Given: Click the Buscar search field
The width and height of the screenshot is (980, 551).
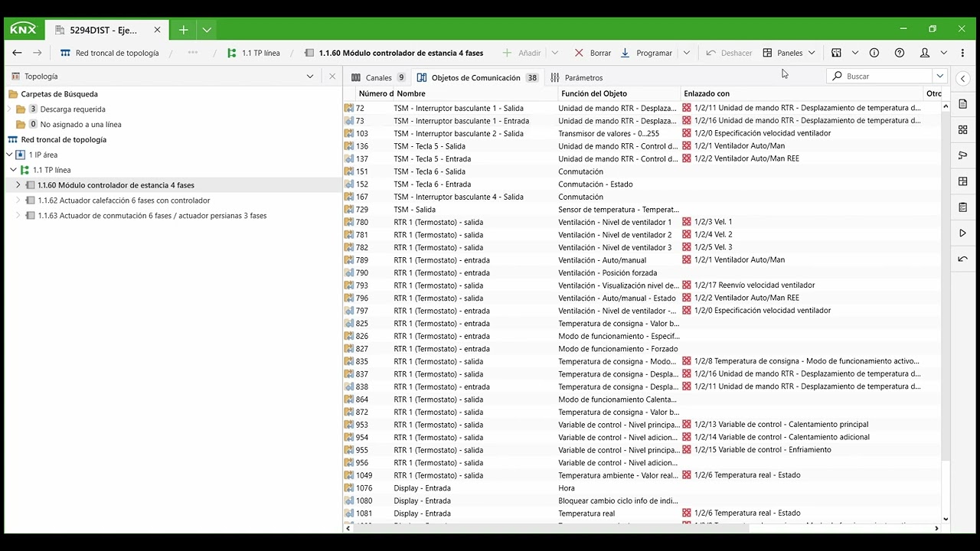Looking at the screenshot, I should 880,76.
